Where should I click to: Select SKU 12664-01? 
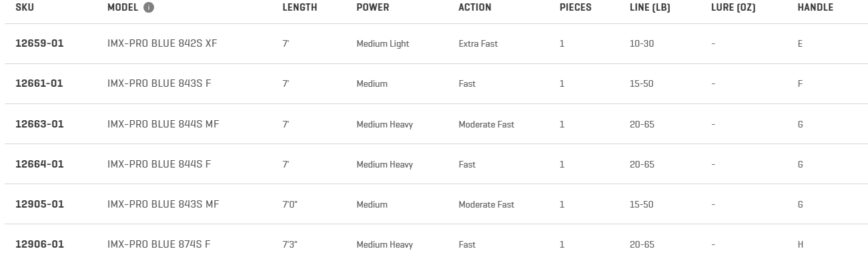tap(39, 164)
